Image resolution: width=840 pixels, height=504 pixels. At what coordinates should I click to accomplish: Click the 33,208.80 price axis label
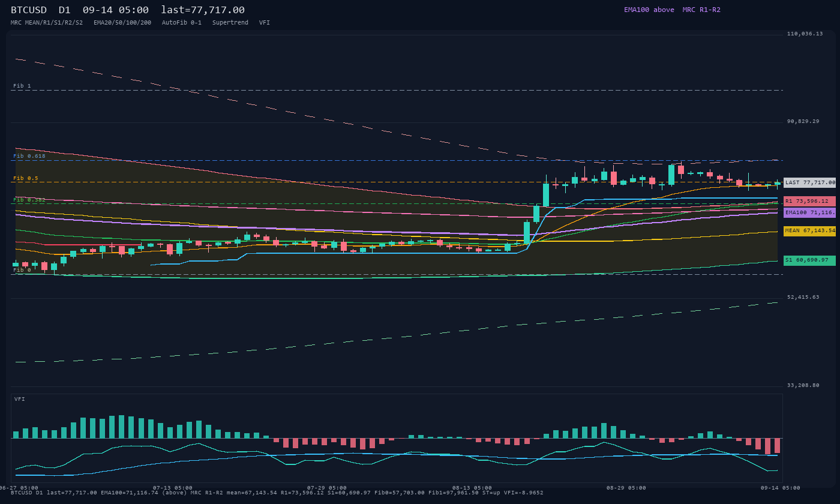803,386
